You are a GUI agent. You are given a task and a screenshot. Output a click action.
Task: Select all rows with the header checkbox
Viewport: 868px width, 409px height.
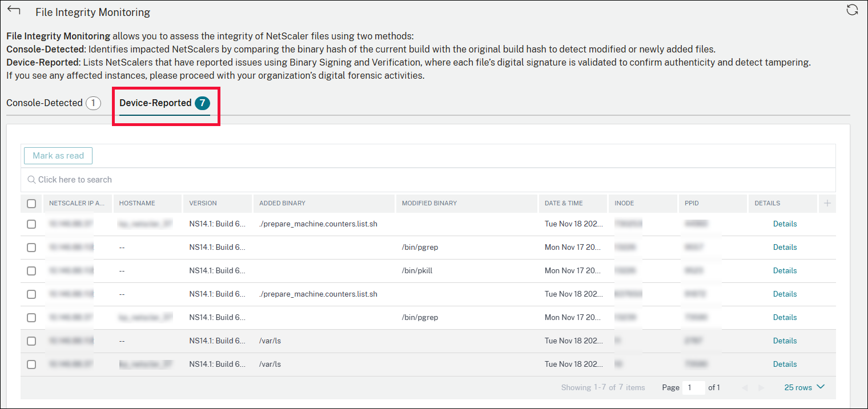click(x=31, y=203)
